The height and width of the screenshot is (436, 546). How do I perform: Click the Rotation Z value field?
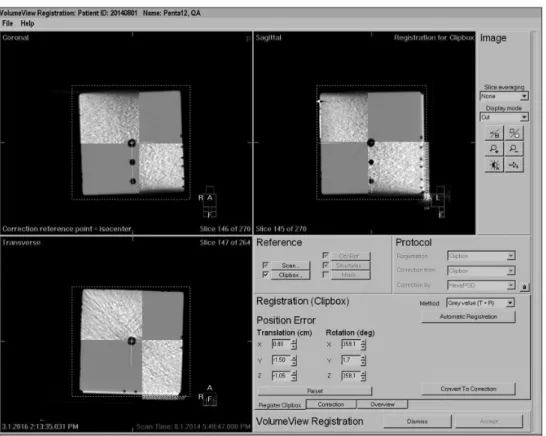tap(351, 375)
